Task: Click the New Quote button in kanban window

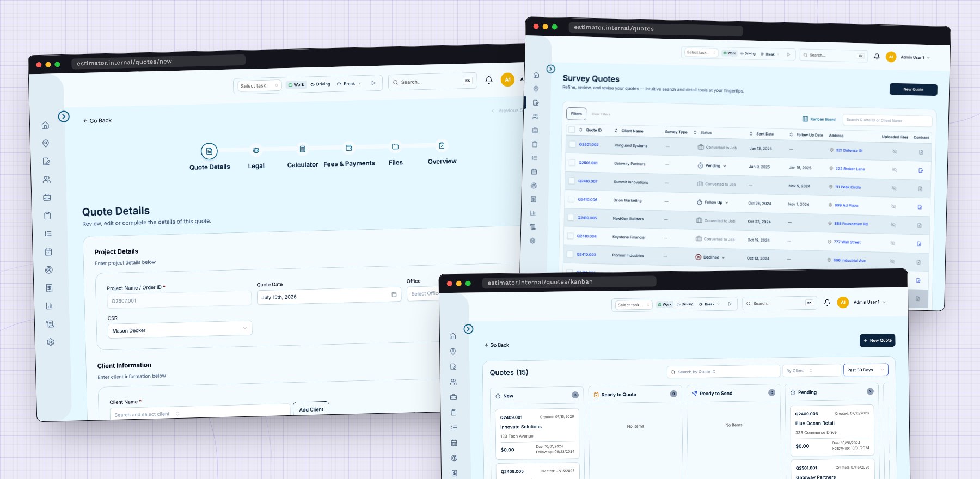Action: pyautogui.click(x=877, y=340)
